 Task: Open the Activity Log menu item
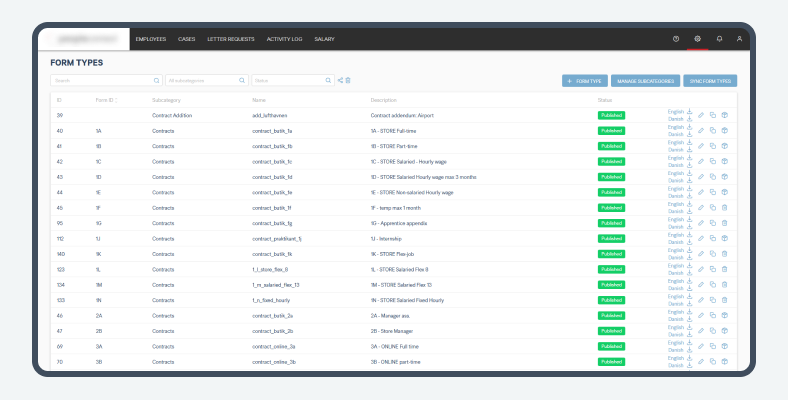[285, 39]
